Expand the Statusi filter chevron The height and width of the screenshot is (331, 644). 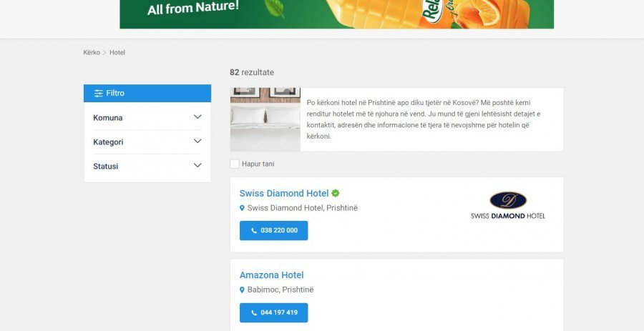pyautogui.click(x=197, y=165)
